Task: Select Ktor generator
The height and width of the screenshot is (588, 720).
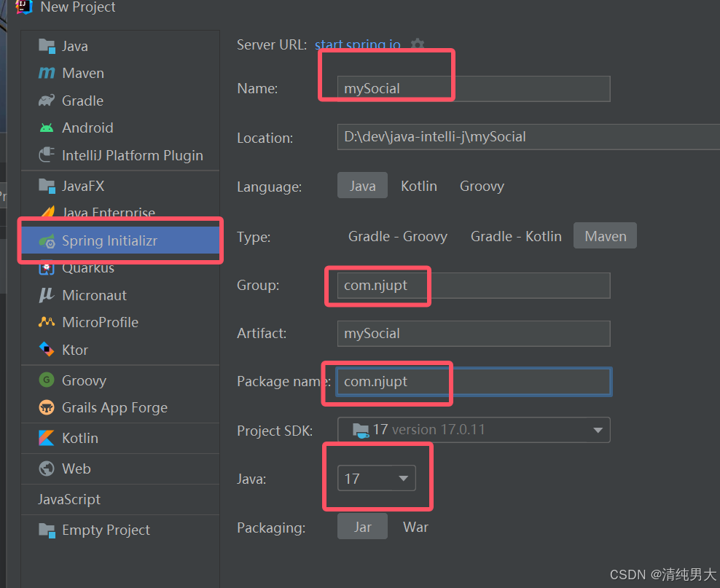Action: tap(120, 349)
